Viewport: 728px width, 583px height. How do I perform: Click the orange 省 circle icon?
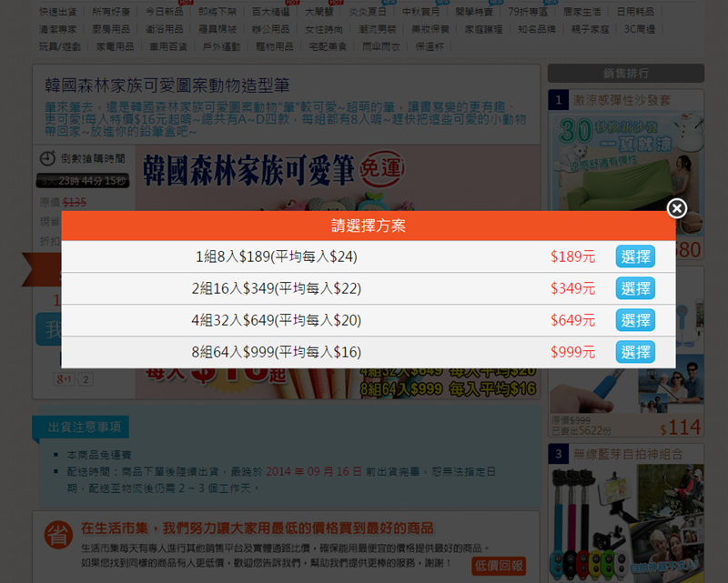tap(58, 535)
